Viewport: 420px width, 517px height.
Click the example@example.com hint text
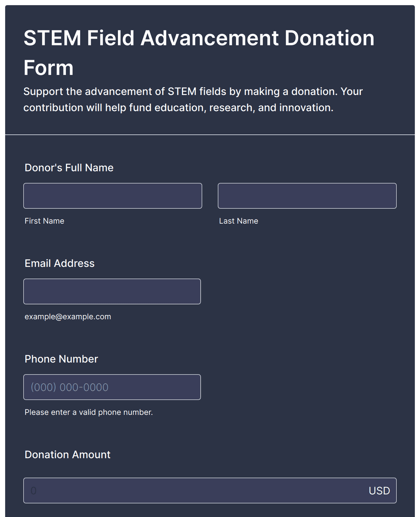(x=68, y=317)
